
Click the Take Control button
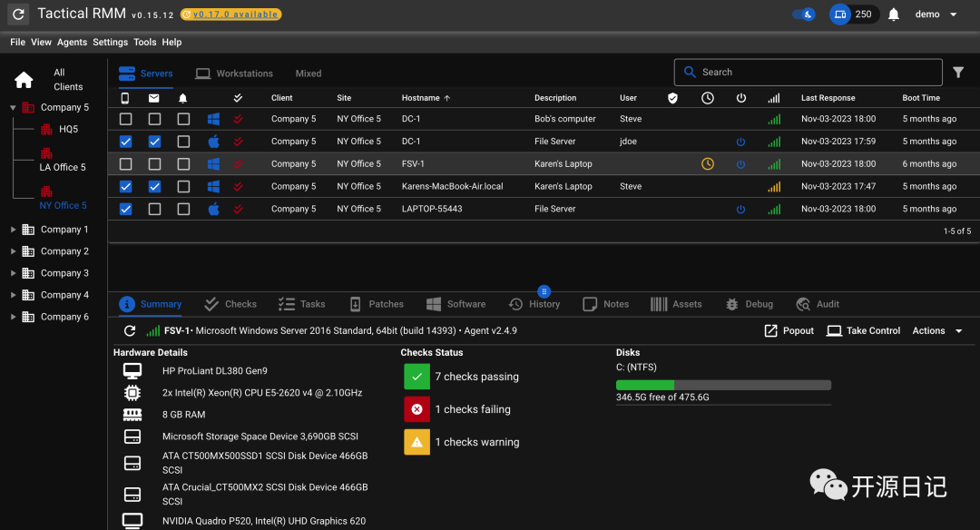[x=862, y=331]
